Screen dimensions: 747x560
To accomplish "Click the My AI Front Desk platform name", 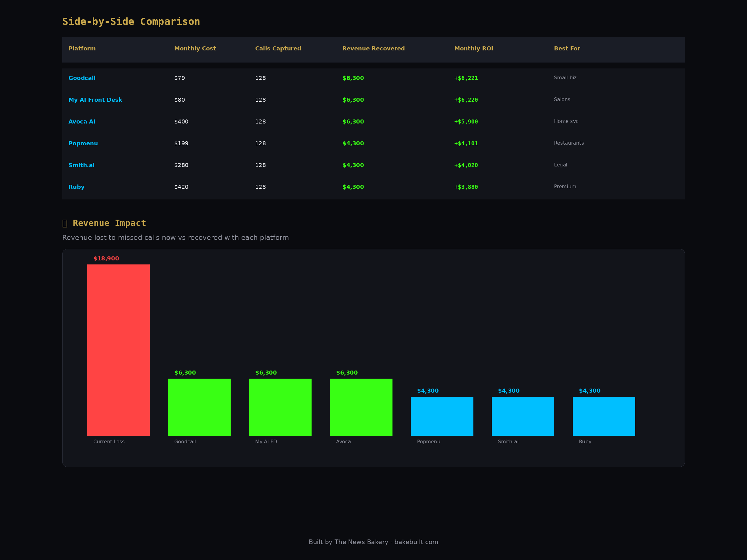I will (x=95, y=100).
